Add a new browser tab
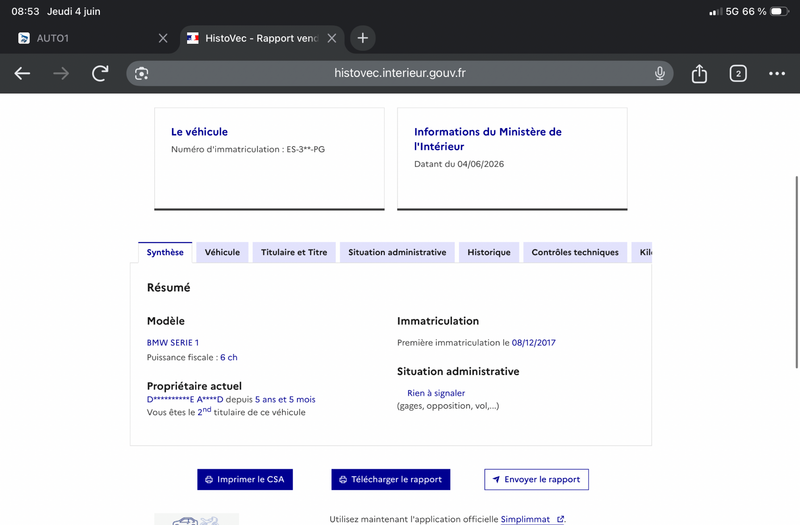800x525 pixels. (x=362, y=38)
